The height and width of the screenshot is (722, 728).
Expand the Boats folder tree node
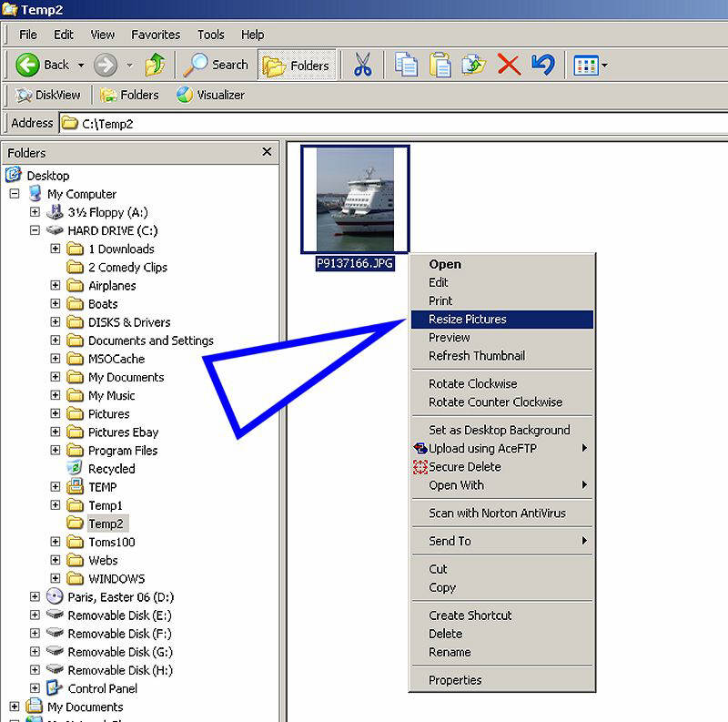[x=56, y=304]
